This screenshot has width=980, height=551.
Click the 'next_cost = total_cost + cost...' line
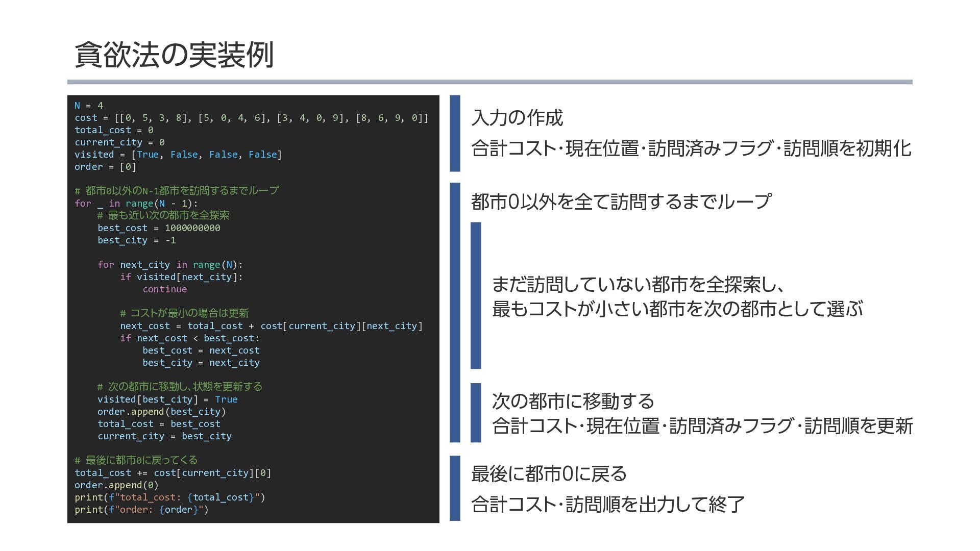pos(271,326)
